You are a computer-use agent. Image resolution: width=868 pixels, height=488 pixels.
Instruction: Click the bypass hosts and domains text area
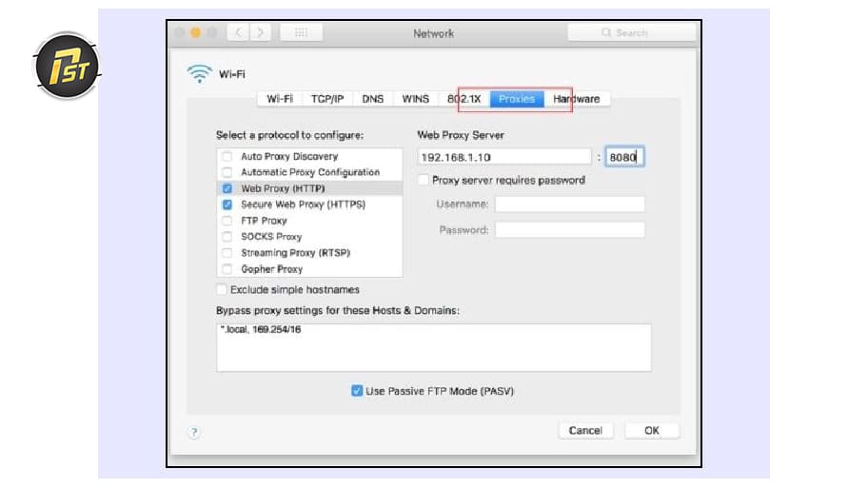tap(434, 347)
